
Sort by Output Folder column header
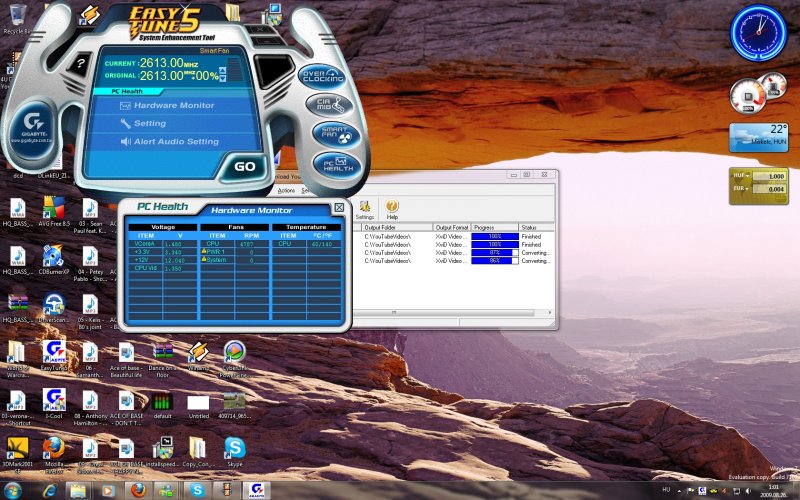[x=397, y=227]
